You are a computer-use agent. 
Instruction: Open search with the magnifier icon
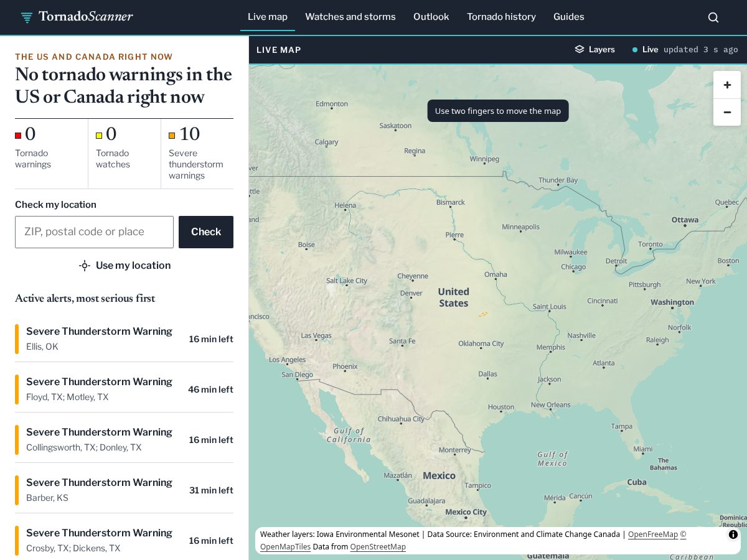(713, 17)
